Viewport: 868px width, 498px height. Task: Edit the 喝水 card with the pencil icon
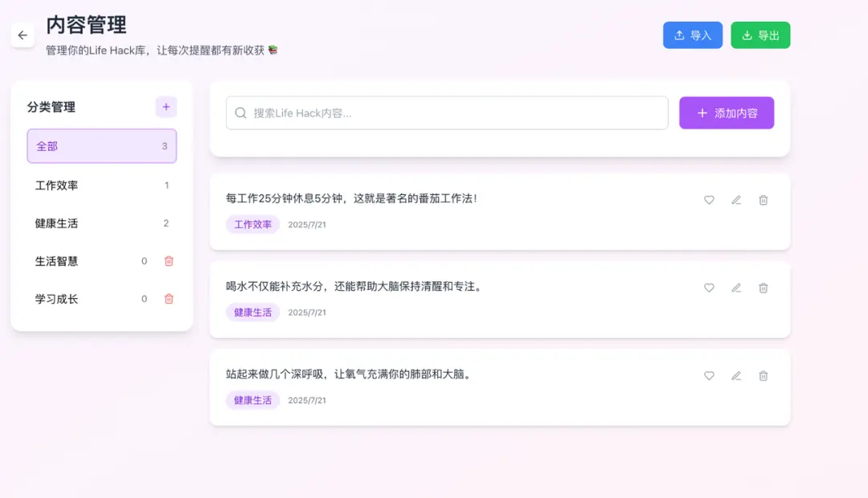coord(735,288)
